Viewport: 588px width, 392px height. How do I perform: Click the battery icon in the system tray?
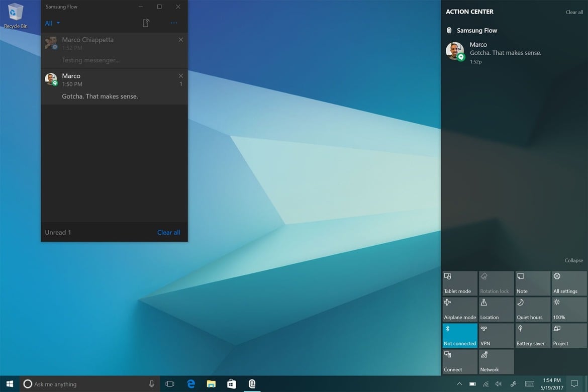pos(472,384)
